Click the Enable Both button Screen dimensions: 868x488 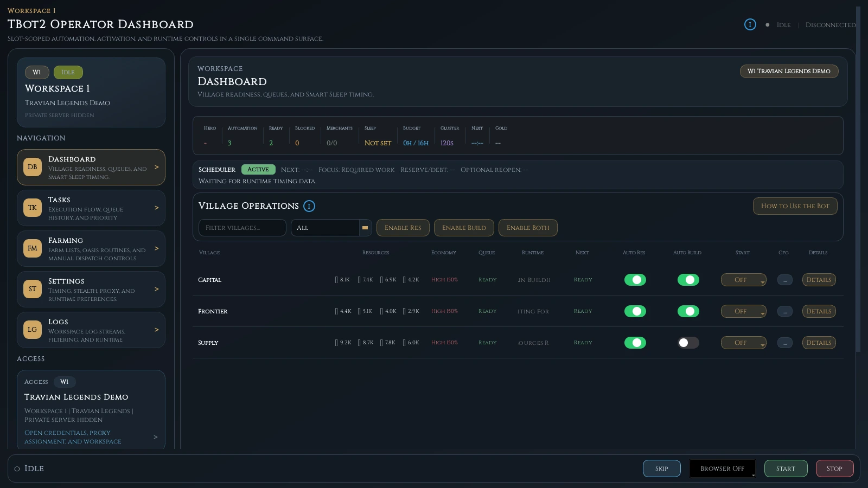pos(528,228)
